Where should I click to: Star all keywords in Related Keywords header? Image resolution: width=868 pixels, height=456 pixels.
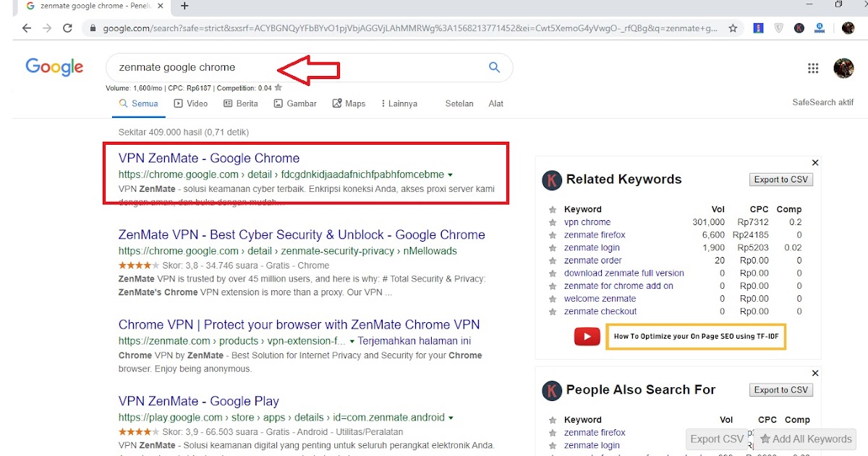pyautogui.click(x=553, y=209)
